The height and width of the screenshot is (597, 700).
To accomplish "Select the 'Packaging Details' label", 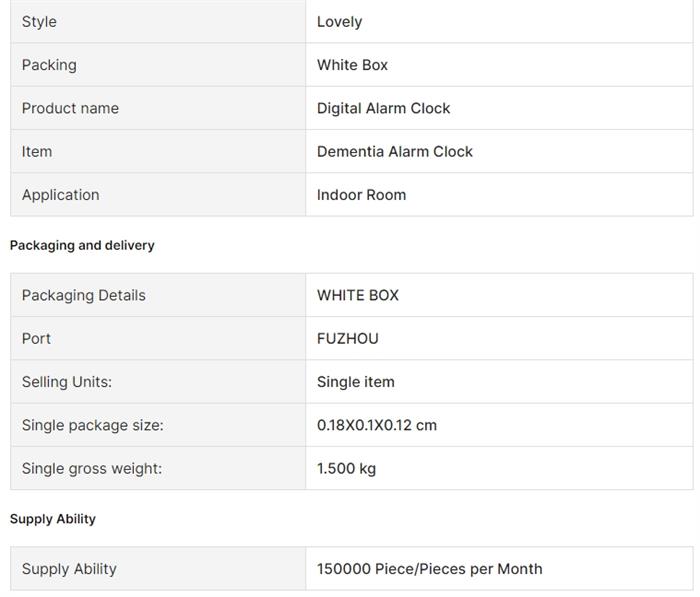I will 83,295.
